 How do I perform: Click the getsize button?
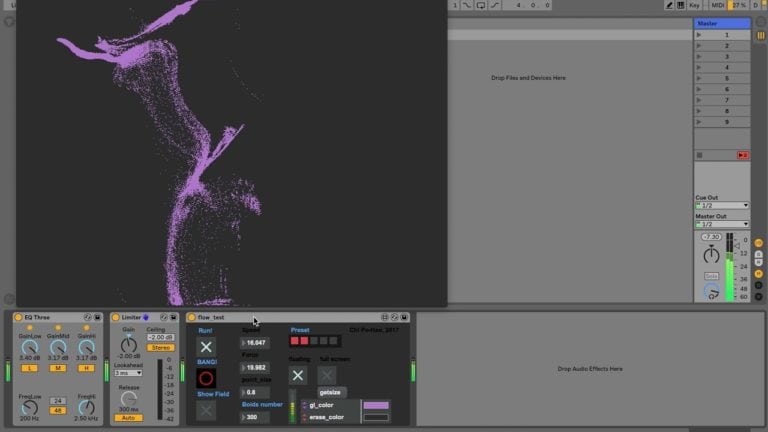click(330, 392)
